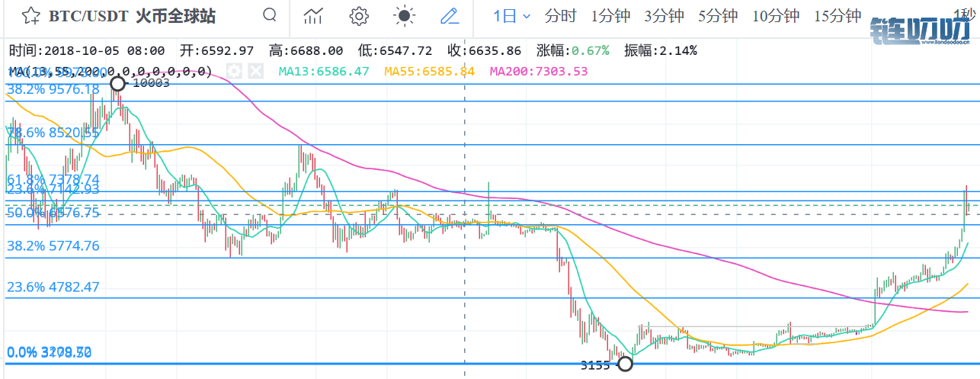Click the 3155 low-point circle marker
980x379 pixels.
coord(625,364)
